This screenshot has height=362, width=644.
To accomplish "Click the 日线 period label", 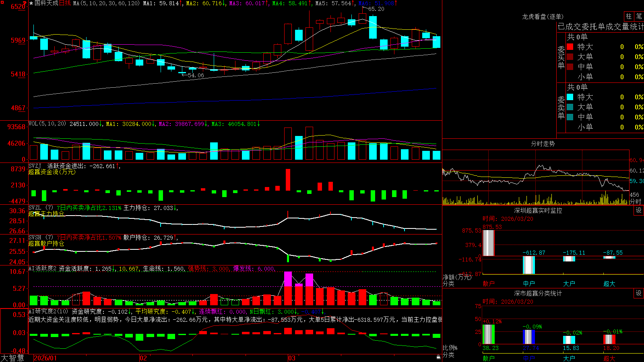I will pos(65,3).
